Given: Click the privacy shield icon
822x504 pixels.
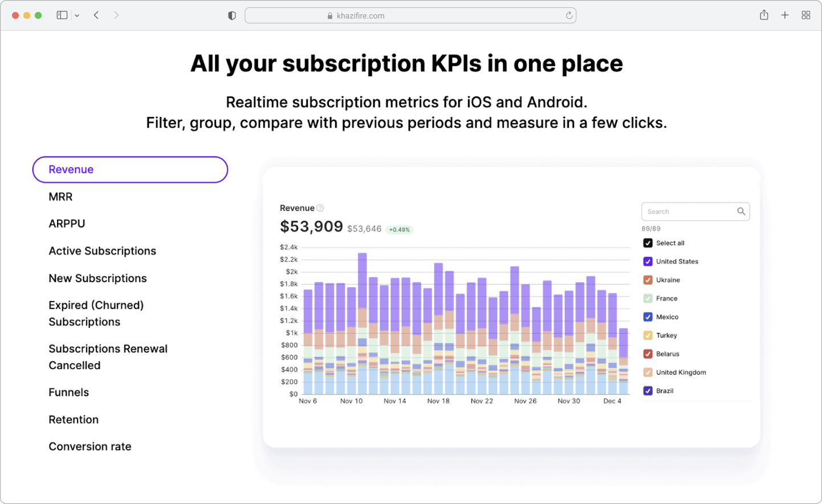Looking at the screenshot, I should tap(231, 15).
